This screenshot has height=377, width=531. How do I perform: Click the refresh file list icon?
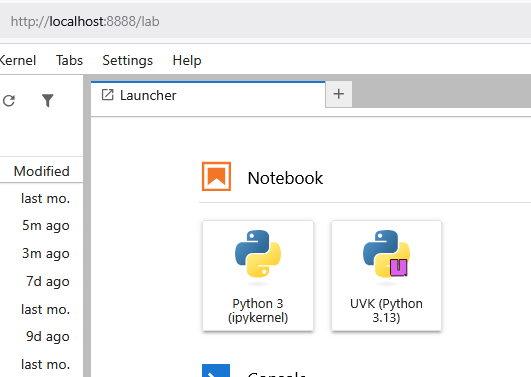(9, 101)
